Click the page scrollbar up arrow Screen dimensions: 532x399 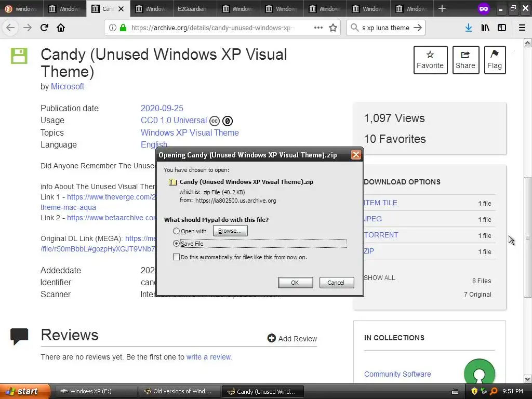(x=528, y=43)
